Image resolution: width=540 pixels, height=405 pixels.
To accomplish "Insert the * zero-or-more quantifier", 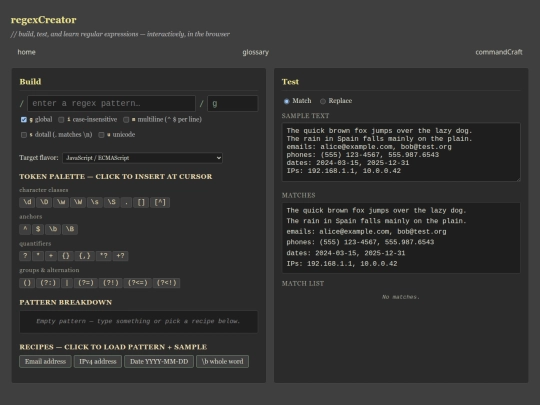I will pos(38,256).
